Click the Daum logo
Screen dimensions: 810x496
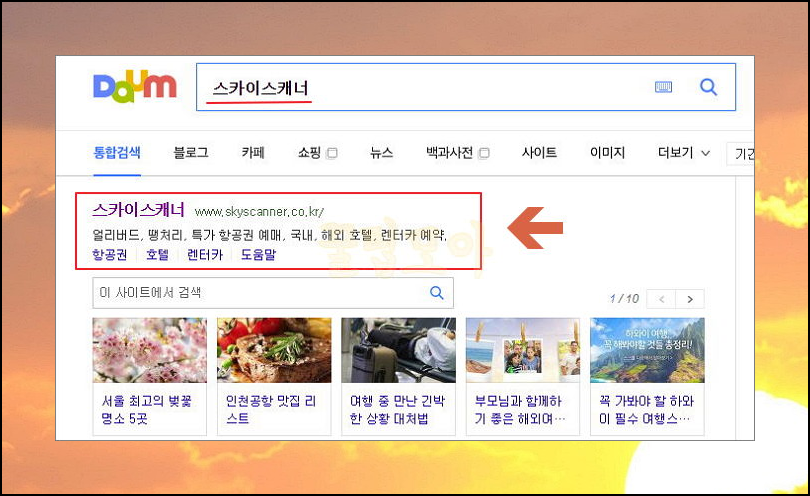coord(135,86)
